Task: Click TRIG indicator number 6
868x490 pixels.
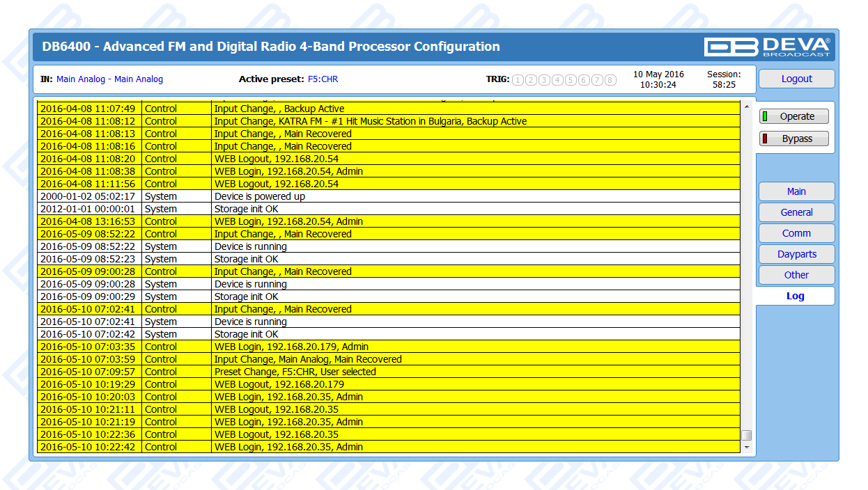Action: click(584, 80)
